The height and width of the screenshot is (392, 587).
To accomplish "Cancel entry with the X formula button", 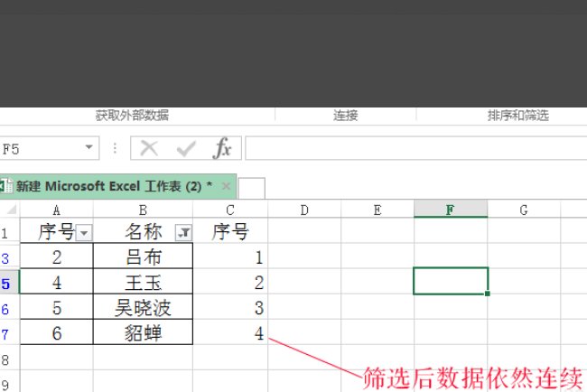I will (x=149, y=148).
